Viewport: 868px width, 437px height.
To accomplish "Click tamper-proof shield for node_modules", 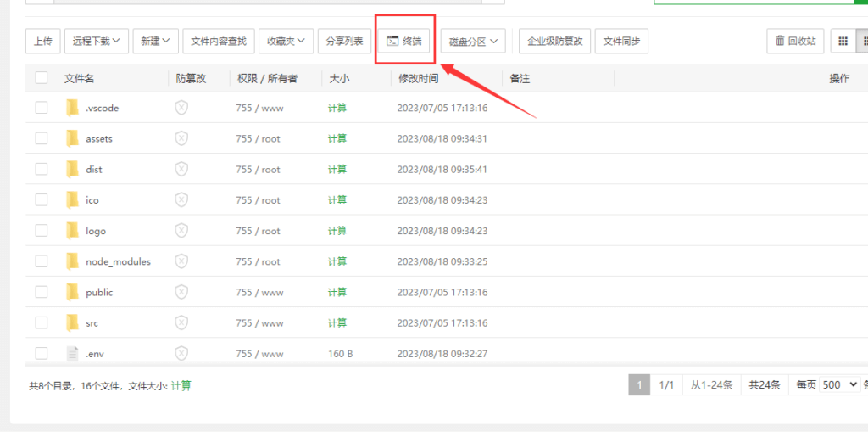I will pyautogui.click(x=181, y=261).
